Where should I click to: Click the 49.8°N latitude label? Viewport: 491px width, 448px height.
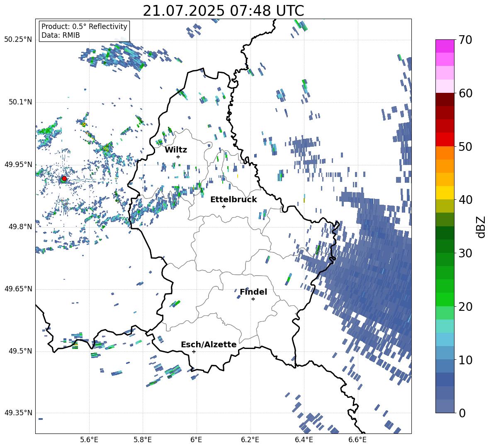20,227
